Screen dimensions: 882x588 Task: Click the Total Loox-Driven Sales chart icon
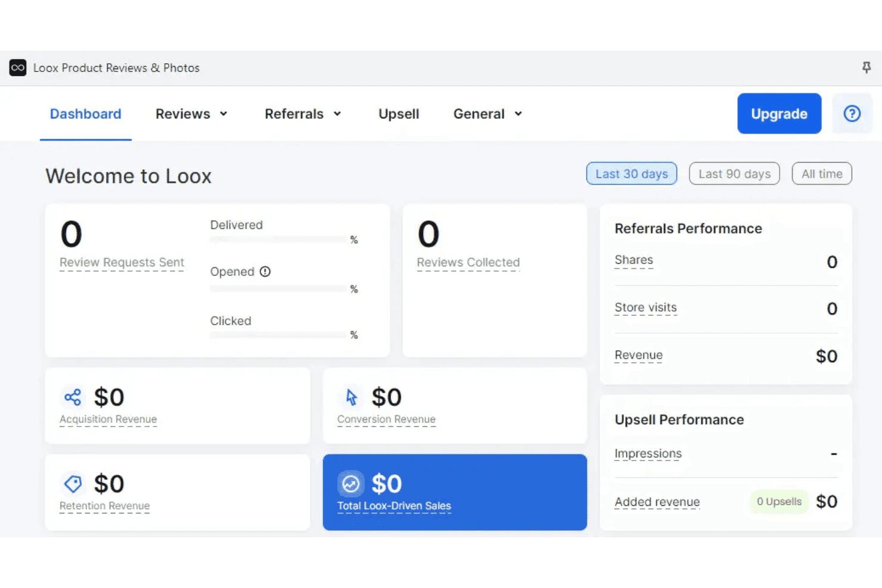point(351,484)
